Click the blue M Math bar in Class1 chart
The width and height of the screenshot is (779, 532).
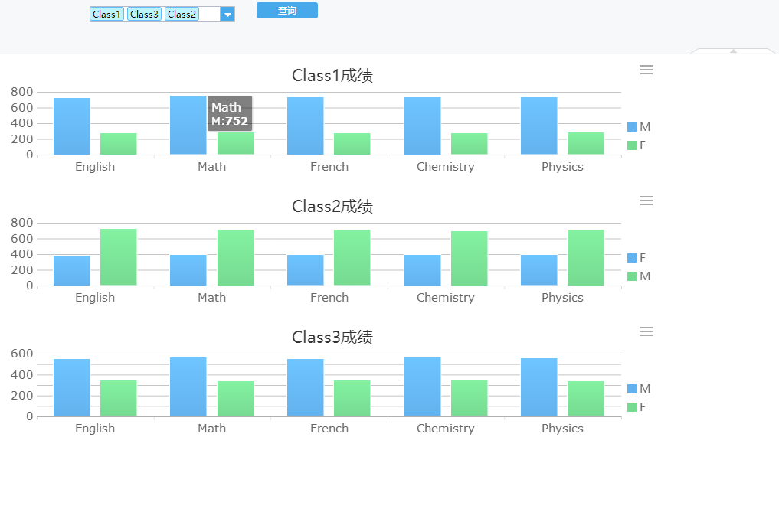point(188,125)
